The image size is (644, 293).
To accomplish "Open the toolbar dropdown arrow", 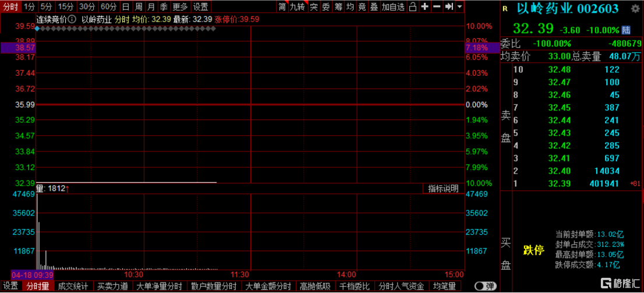I will click(x=459, y=6).
